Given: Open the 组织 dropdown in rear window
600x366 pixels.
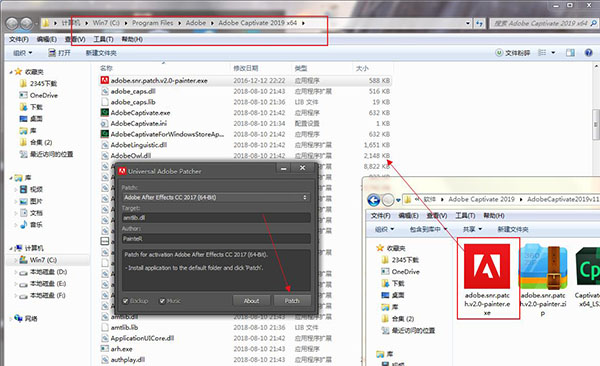Looking at the screenshot, I should coord(23,53).
